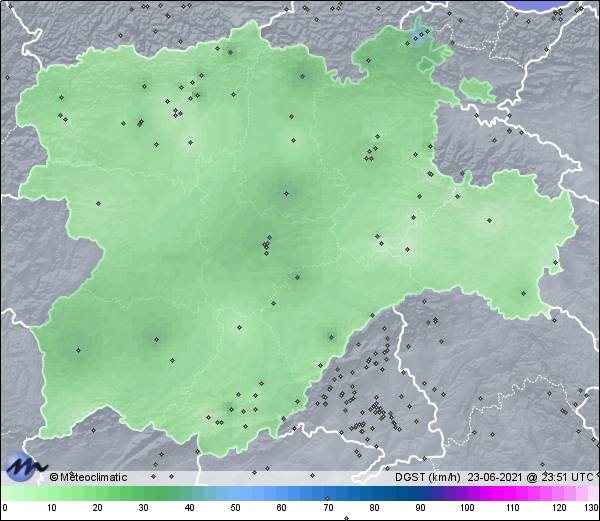600x521 pixels.
Task: Click the legend scale value 90
Action: tap(420, 508)
